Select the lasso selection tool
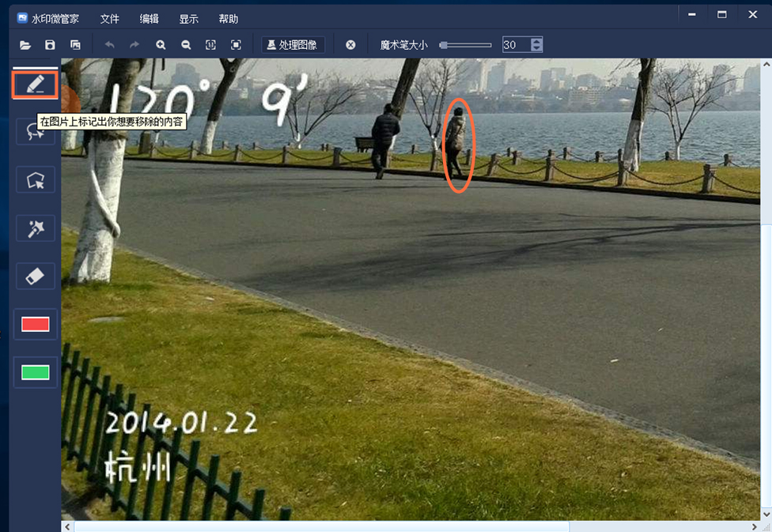This screenshot has height=532, width=772. click(x=36, y=131)
